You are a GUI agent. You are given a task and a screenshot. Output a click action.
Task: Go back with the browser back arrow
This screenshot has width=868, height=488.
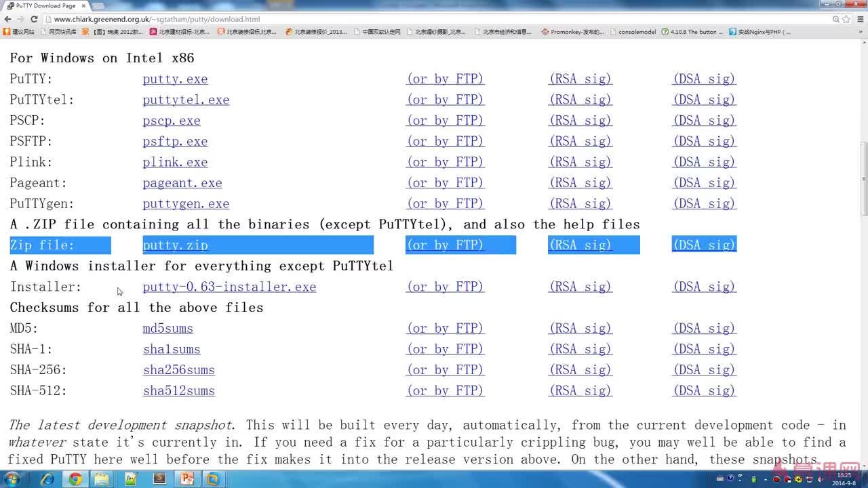(x=7, y=19)
